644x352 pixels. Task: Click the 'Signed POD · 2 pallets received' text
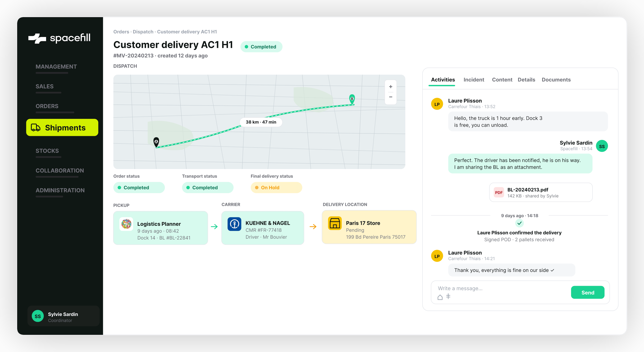(x=519, y=239)
